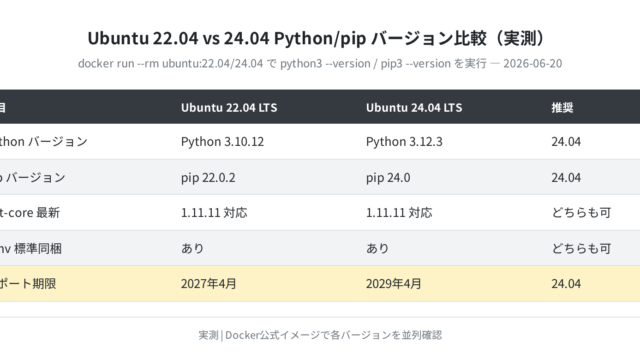This screenshot has height=360, width=640.
Task: Click cell 'Python 3.12.3'
Action: pos(404,142)
